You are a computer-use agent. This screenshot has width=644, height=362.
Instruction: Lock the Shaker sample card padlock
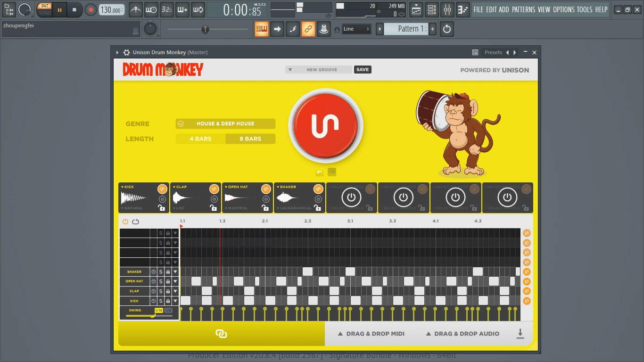[317, 208]
